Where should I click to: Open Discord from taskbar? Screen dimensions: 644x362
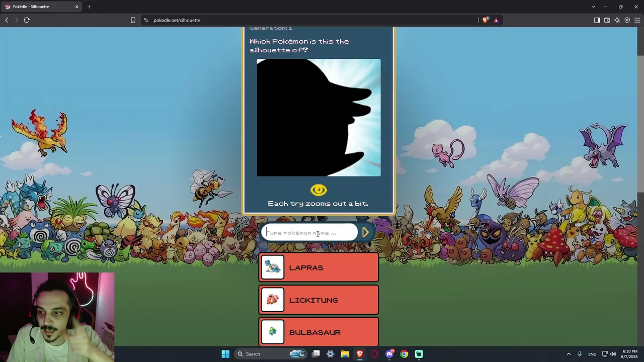(389, 354)
